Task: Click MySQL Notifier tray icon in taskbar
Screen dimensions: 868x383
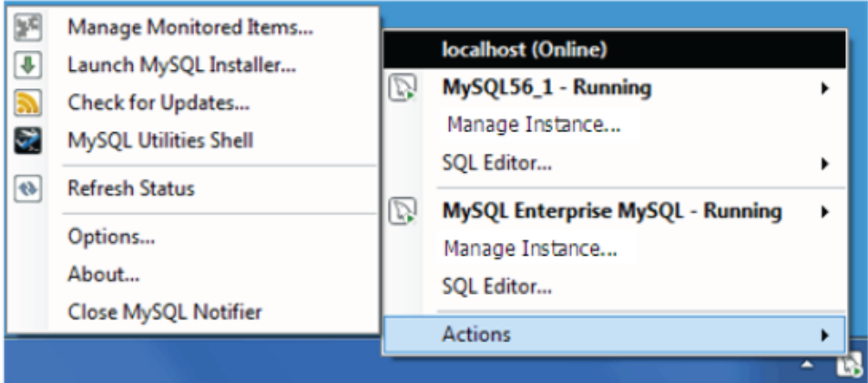Action: pos(850,367)
